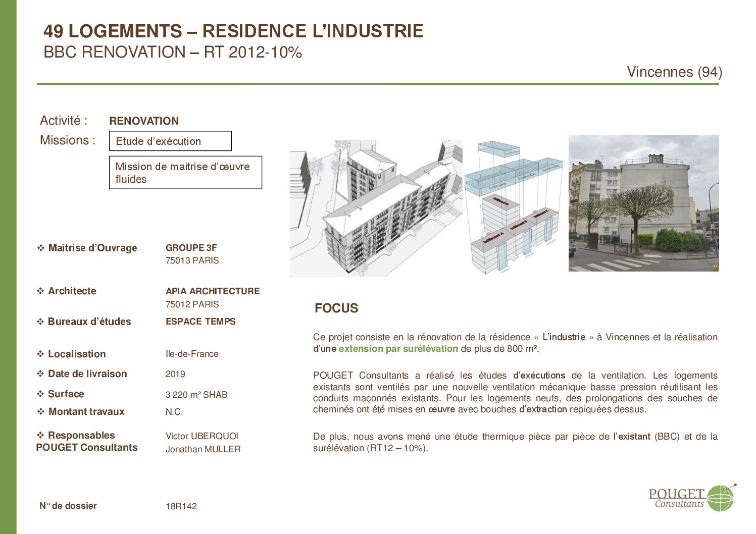Click the 'N° de dossier' label
The image size is (756, 534).
pos(68,506)
